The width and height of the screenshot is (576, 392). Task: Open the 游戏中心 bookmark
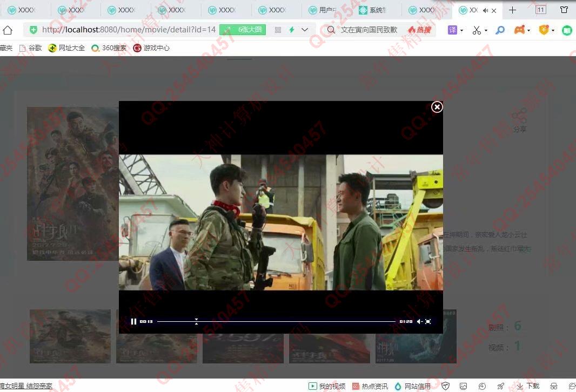[x=151, y=48]
